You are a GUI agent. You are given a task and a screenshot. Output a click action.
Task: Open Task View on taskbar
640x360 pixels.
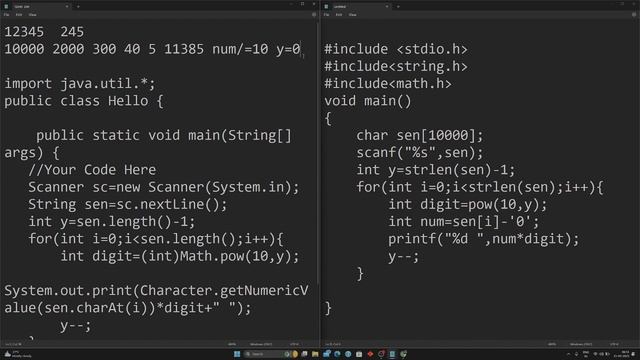pos(304,354)
